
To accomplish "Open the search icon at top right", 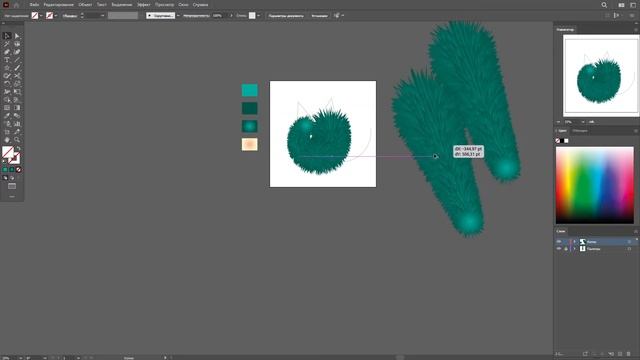I will 604,5.
